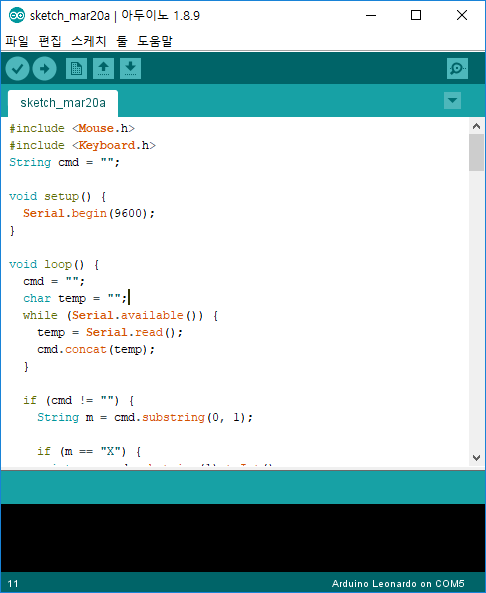This screenshot has height=593, width=486.
Task: Click 'Serial.begin(9600);' line
Action: tap(89, 214)
